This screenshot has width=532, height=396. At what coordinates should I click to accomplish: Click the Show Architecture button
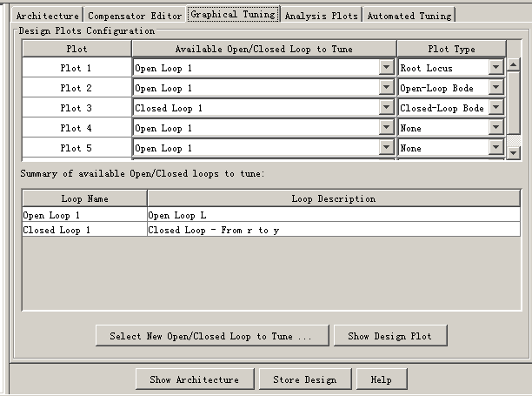195,379
